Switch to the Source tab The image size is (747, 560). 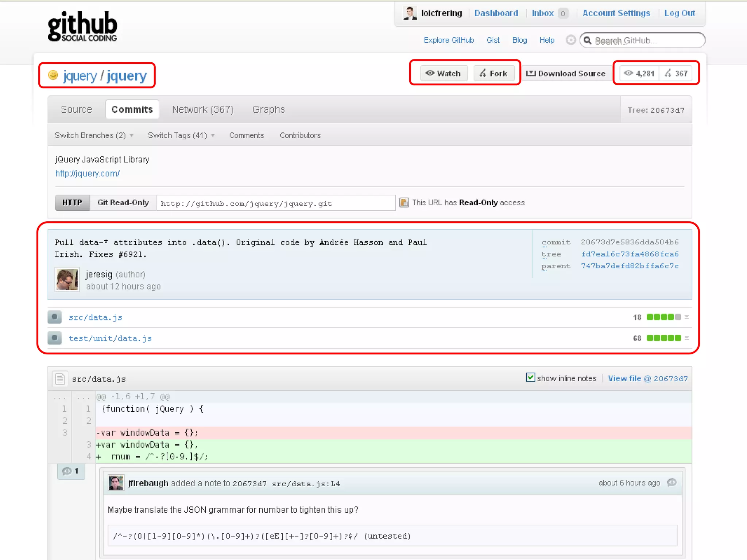click(76, 109)
